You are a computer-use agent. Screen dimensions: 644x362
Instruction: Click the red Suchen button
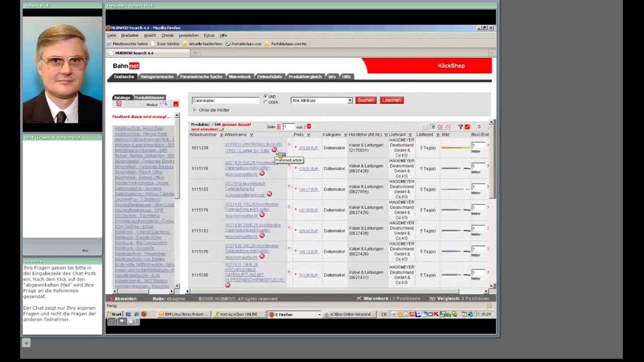click(x=366, y=100)
